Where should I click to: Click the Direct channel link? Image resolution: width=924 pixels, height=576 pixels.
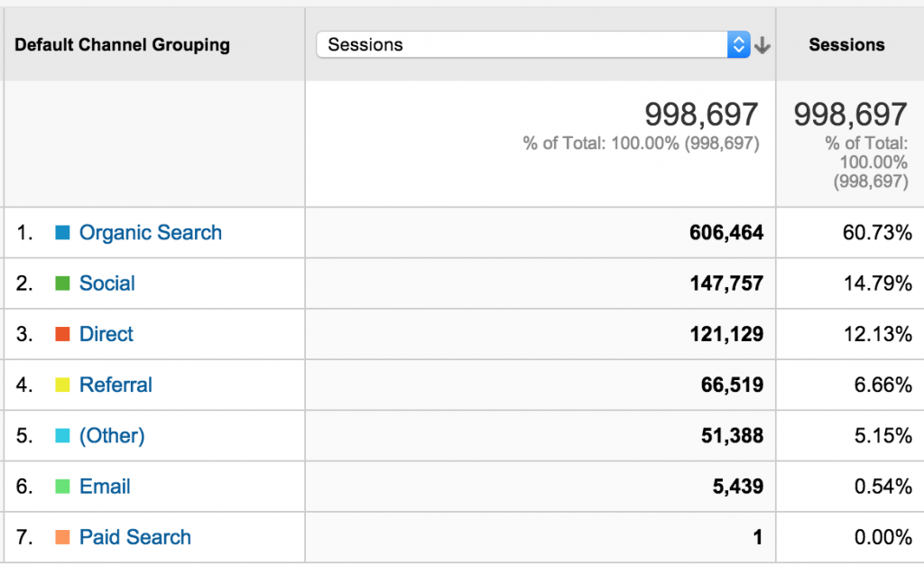[x=106, y=334]
